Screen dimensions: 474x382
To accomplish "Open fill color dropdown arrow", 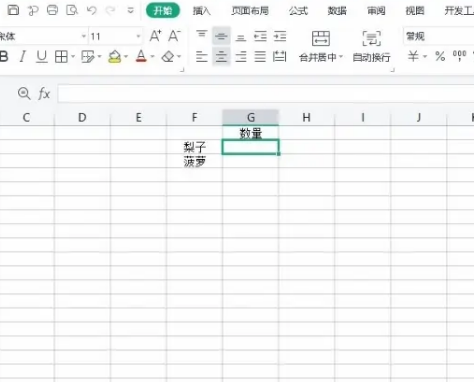I will point(126,57).
